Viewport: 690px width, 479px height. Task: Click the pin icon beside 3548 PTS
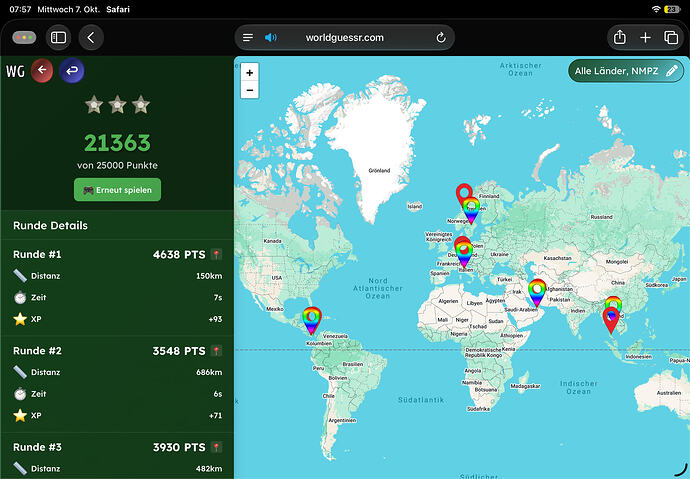click(217, 351)
